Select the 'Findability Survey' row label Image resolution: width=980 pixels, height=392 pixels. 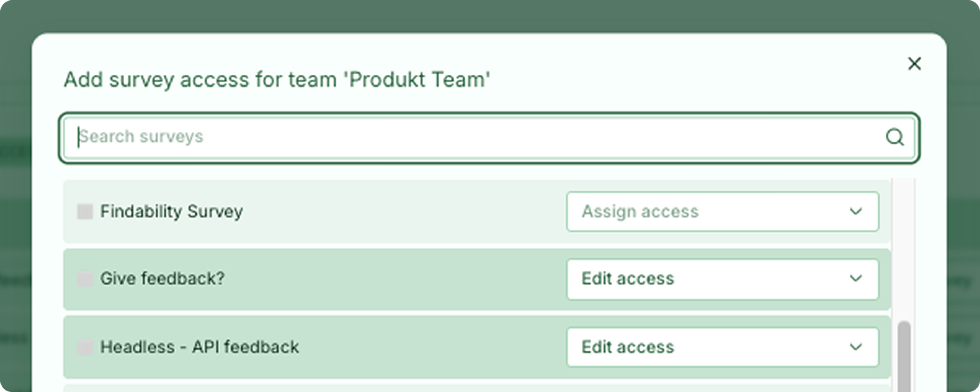(171, 212)
